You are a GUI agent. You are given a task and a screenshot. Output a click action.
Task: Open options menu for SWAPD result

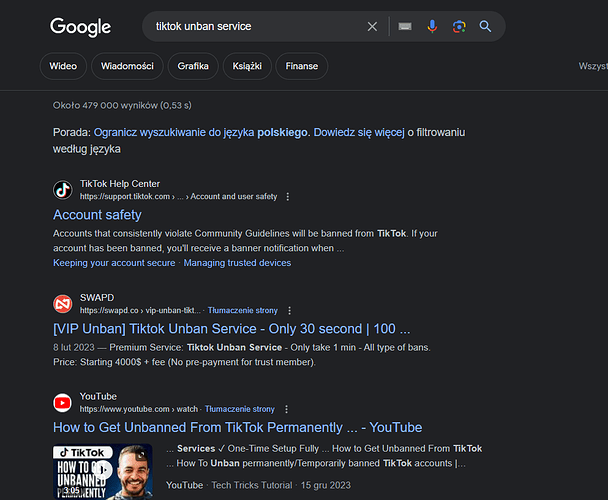[289, 310]
